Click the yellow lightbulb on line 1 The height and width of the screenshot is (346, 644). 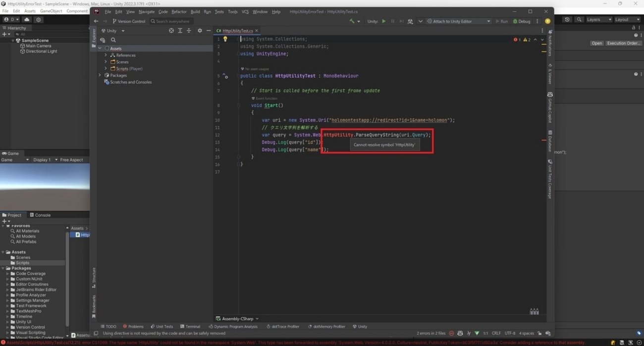[225, 39]
